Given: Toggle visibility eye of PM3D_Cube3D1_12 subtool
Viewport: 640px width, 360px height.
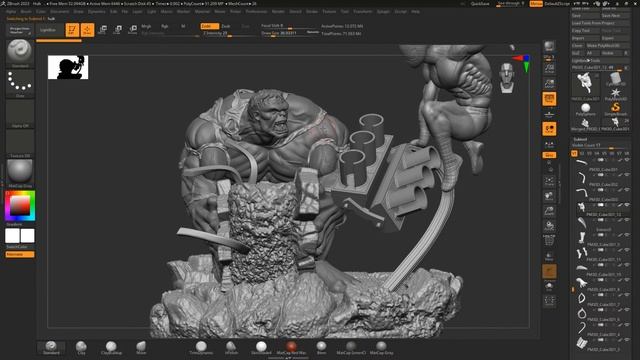Looking at the screenshot, I should pos(627,204).
